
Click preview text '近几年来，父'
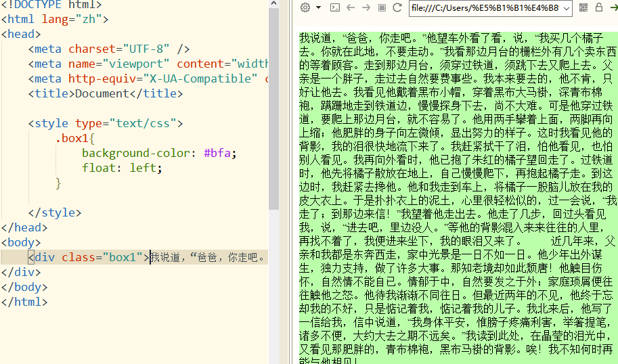click(x=583, y=241)
